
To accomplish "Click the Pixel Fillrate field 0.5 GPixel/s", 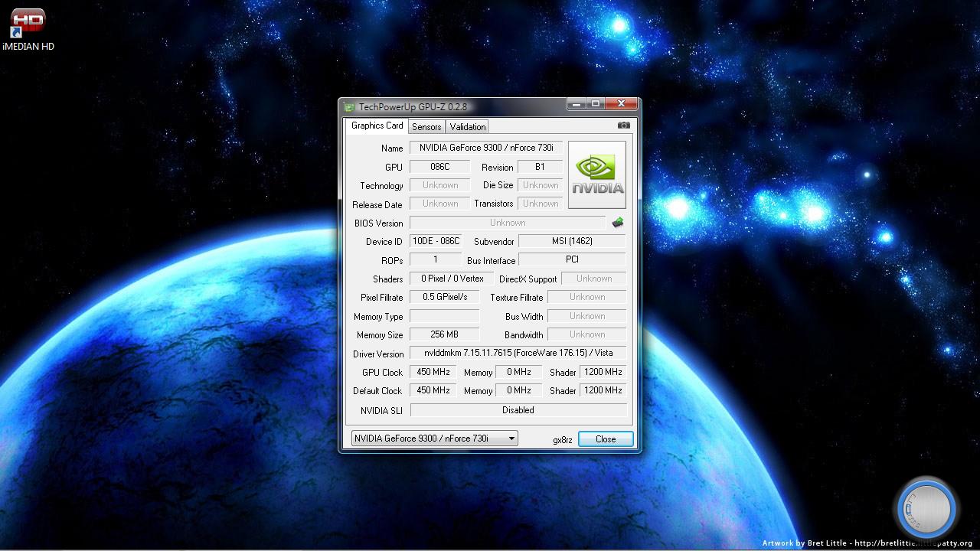I will pyautogui.click(x=444, y=297).
